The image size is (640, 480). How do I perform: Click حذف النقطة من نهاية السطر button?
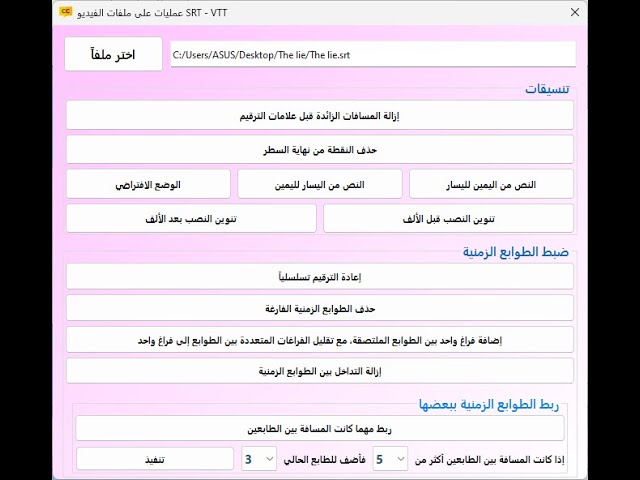point(320,150)
